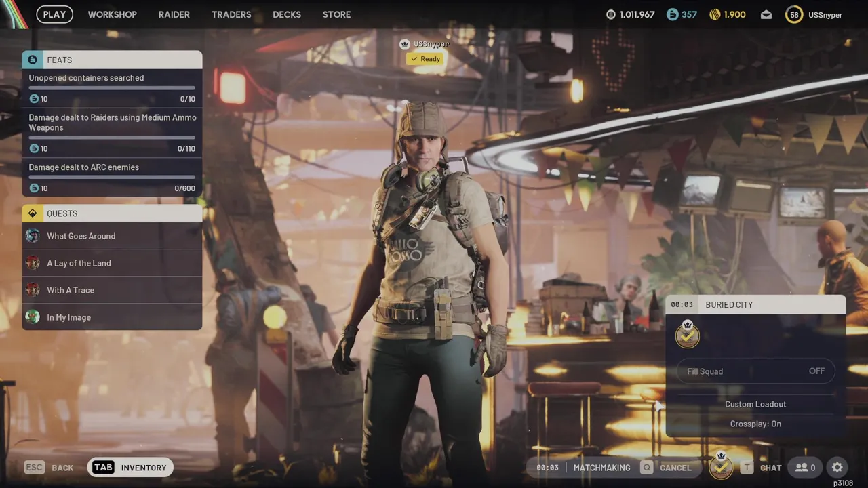Open the In My Image quest
The image size is (868, 488).
(112, 317)
